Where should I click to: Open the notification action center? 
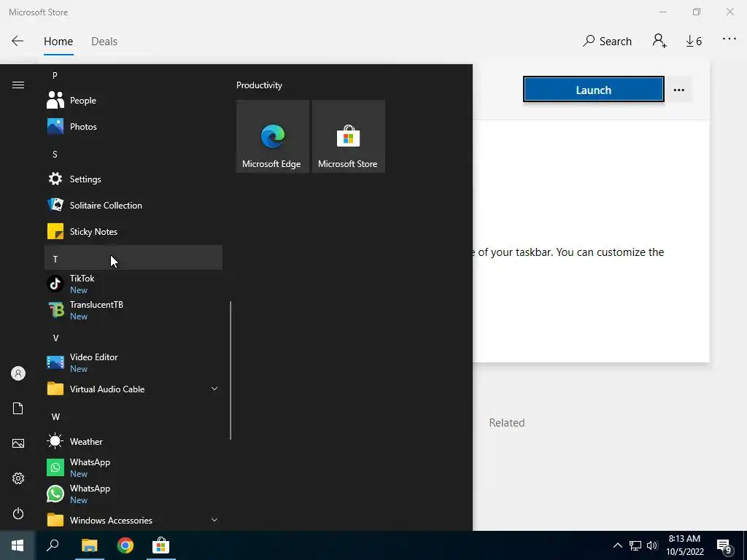tap(724, 546)
